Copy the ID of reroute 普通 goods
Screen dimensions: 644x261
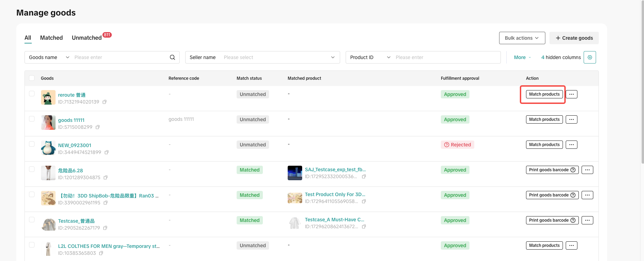click(105, 102)
